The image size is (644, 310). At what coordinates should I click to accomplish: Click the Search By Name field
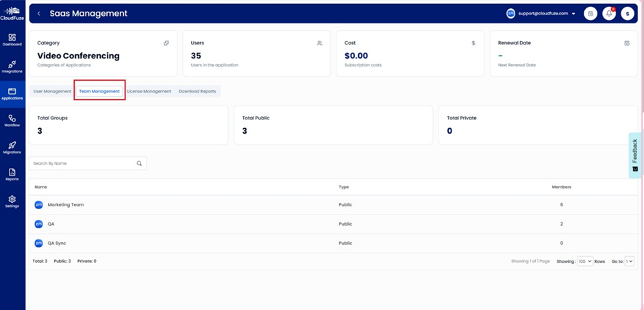82,164
